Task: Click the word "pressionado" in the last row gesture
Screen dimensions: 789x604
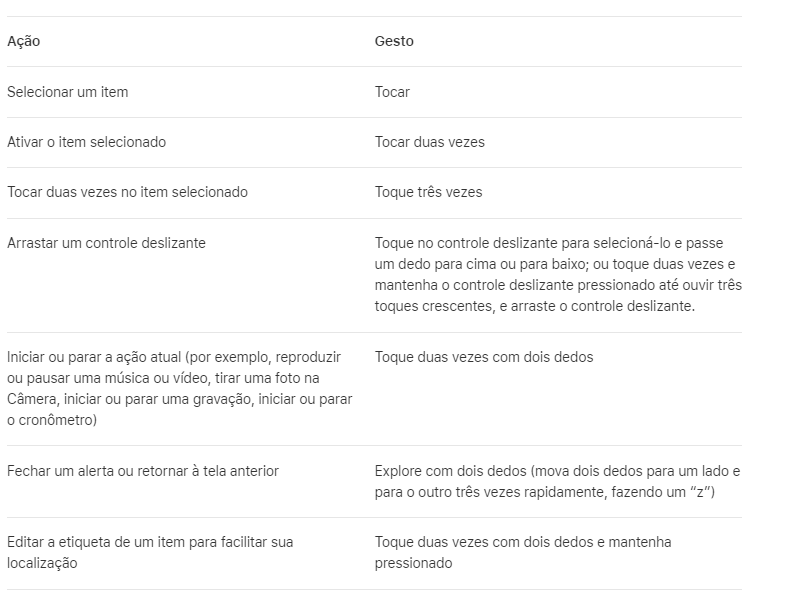Action: [413, 563]
